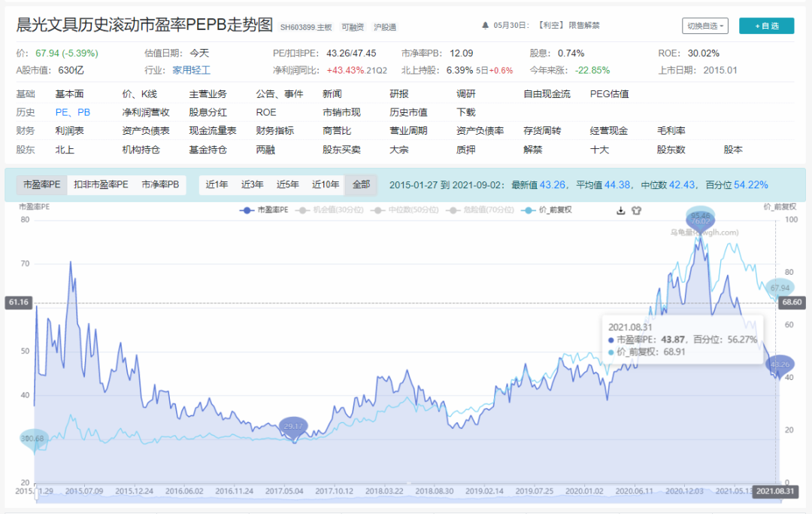View 自由现金流 data
The height and width of the screenshot is (514, 812).
pos(547,94)
